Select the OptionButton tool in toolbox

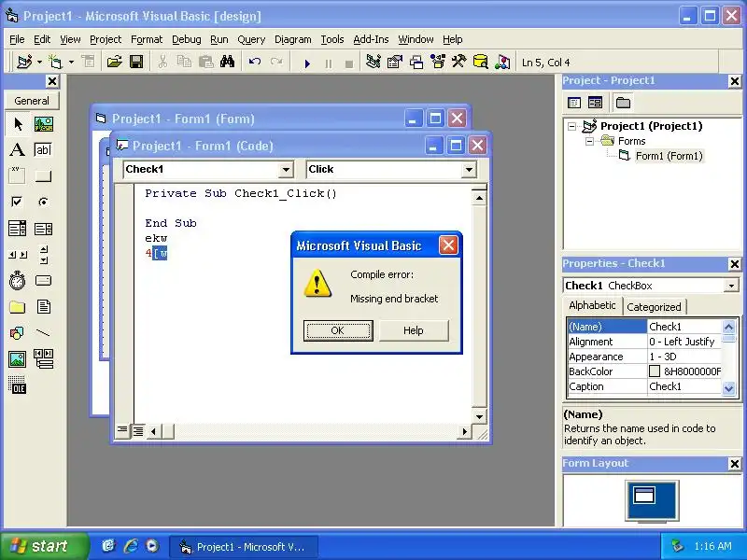point(43,202)
